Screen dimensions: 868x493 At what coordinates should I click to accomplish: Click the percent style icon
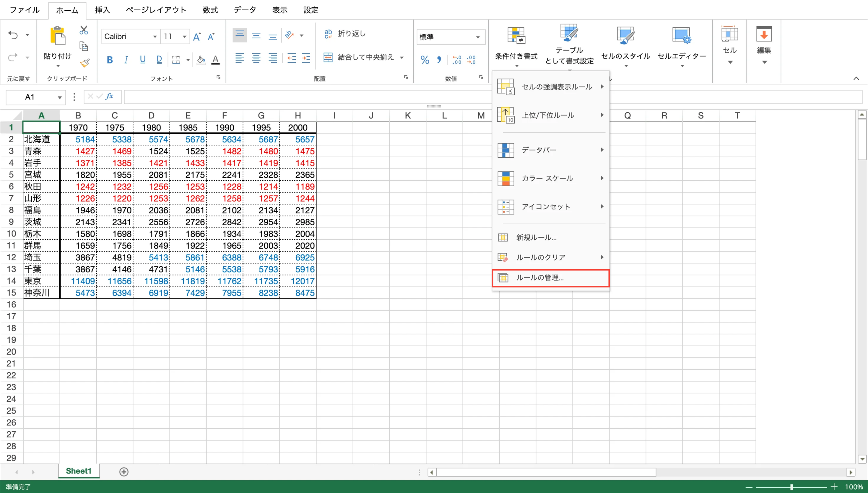425,60
